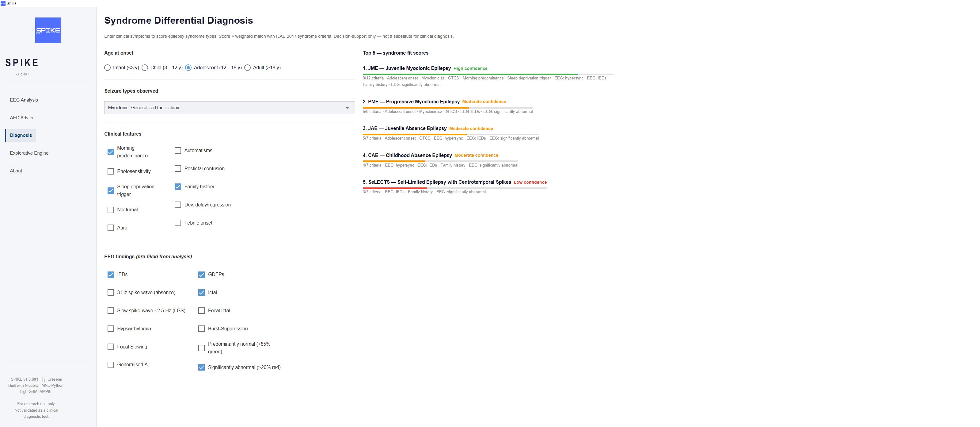This screenshot has height=427, width=980.
Task: Enable Burst-Suppression checkbox
Action: coord(201,329)
